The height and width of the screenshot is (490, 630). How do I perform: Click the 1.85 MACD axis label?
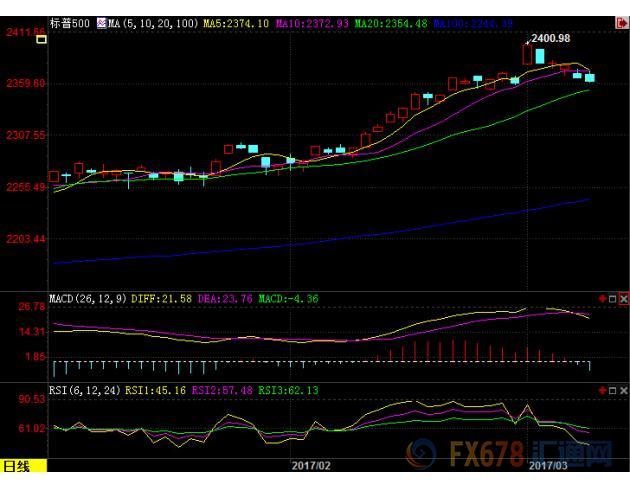coord(35,356)
